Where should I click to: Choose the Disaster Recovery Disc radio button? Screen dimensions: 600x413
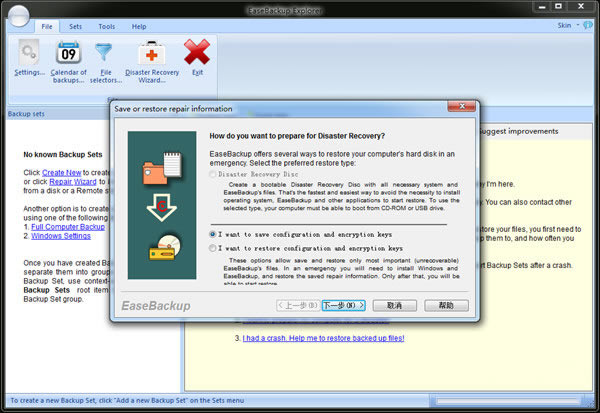[214, 172]
